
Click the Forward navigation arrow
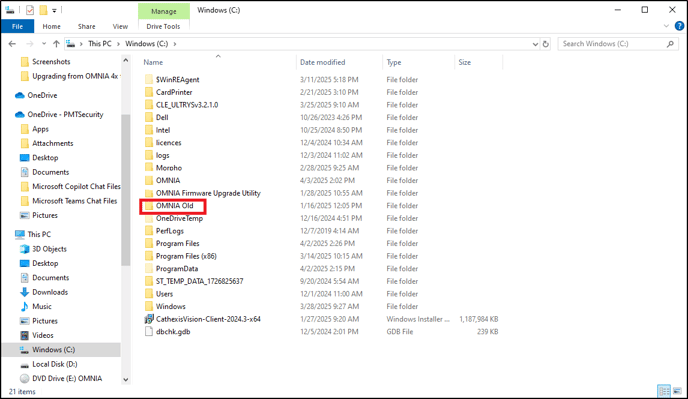point(30,44)
